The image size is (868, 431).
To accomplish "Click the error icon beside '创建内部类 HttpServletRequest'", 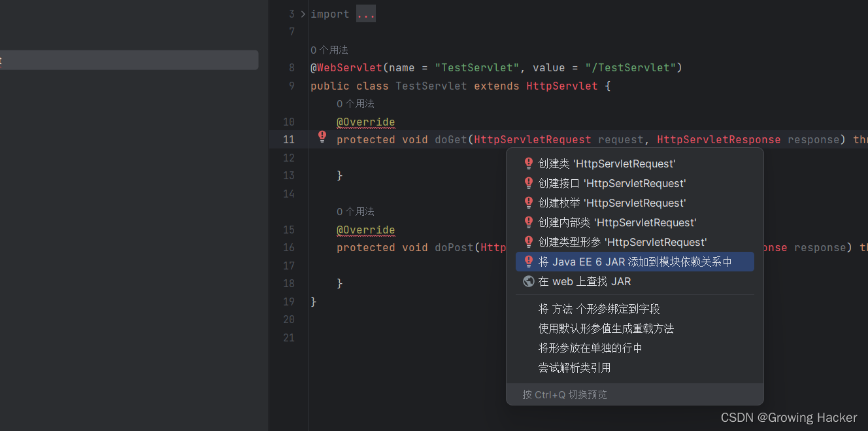I will (x=528, y=222).
